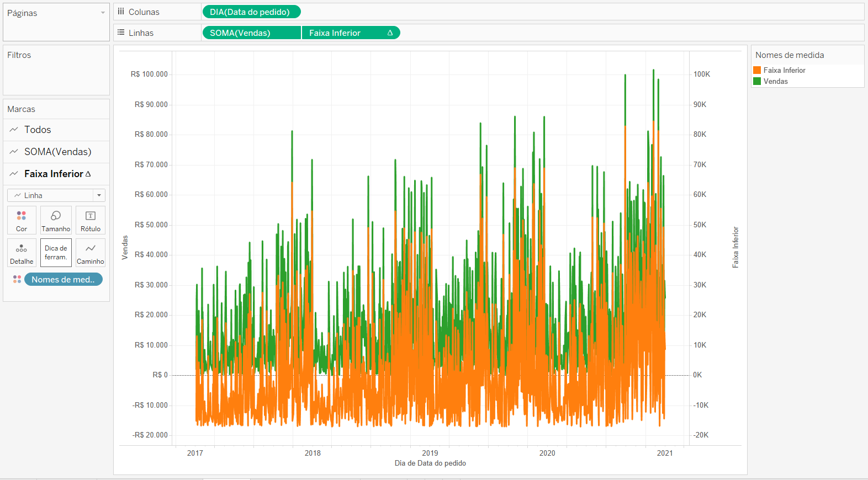Click the Colunas shelf icon
868x480 pixels.
pyautogui.click(x=121, y=12)
